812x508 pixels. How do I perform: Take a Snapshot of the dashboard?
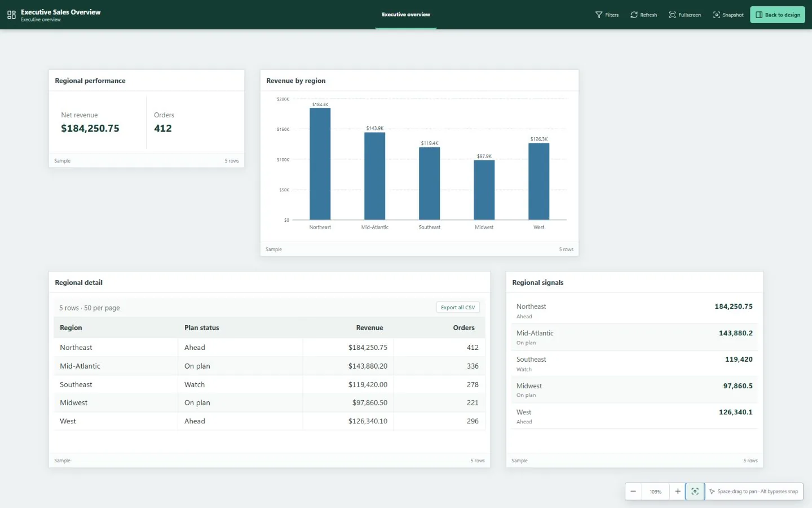coord(728,15)
